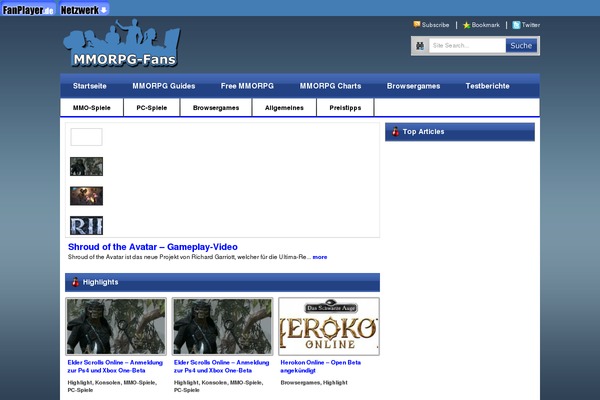Click the RSS Subscribe icon
600x400 pixels.
(417, 24)
